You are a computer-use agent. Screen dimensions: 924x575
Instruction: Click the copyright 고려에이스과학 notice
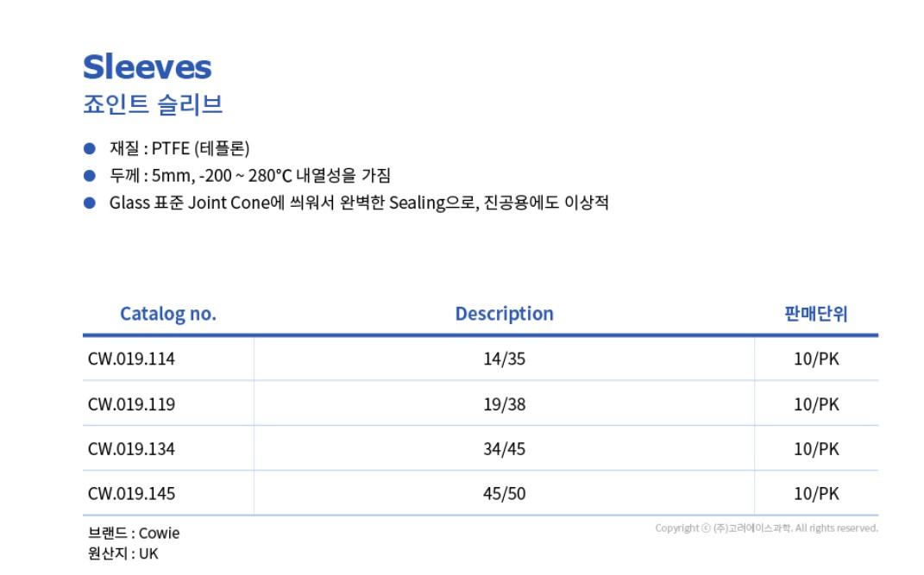(x=767, y=528)
